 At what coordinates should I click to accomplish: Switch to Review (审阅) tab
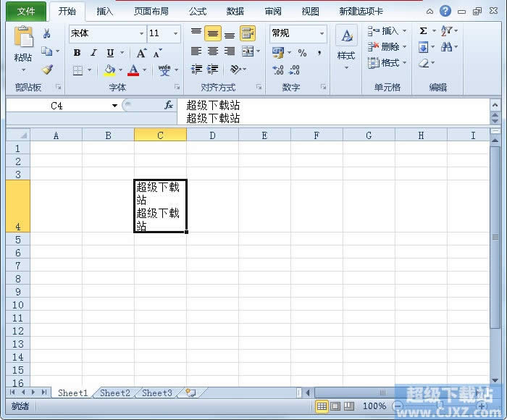click(x=273, y=12)
